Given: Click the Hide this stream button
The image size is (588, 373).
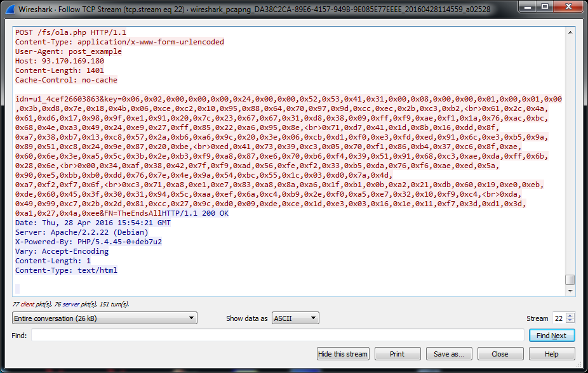Looking at the screenshot, I should click(x=343, y=354).
